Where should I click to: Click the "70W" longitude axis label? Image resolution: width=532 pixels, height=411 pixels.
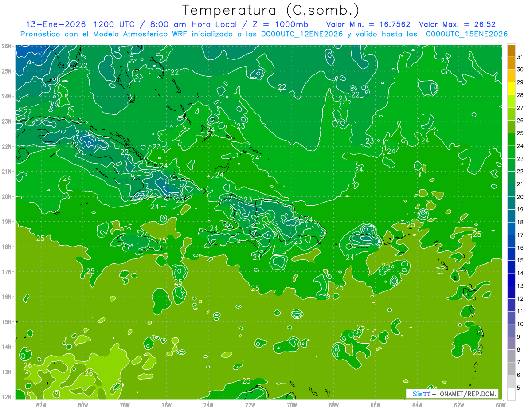292,404
